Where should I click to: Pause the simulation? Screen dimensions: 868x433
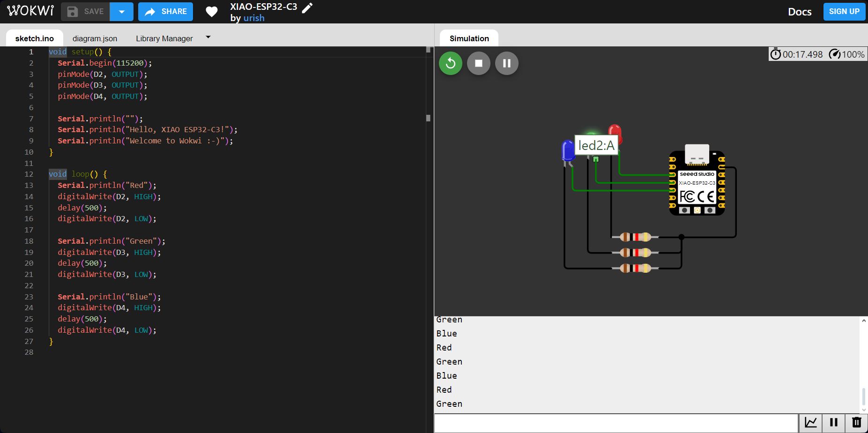coord(507,63)
